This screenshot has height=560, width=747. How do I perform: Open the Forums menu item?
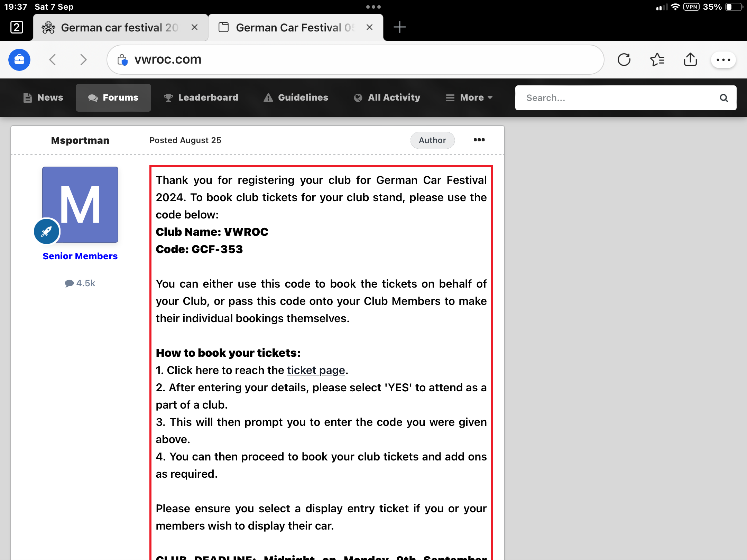[113, 98]
